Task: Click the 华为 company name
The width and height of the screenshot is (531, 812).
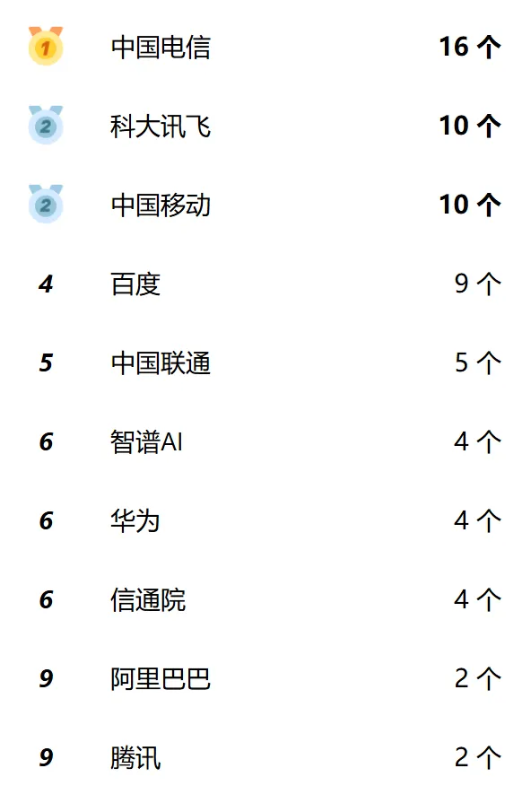Action: (135, 521)
